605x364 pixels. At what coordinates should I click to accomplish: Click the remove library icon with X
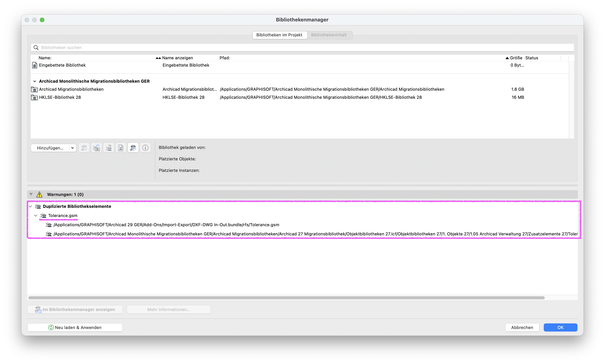pos(84,148)
